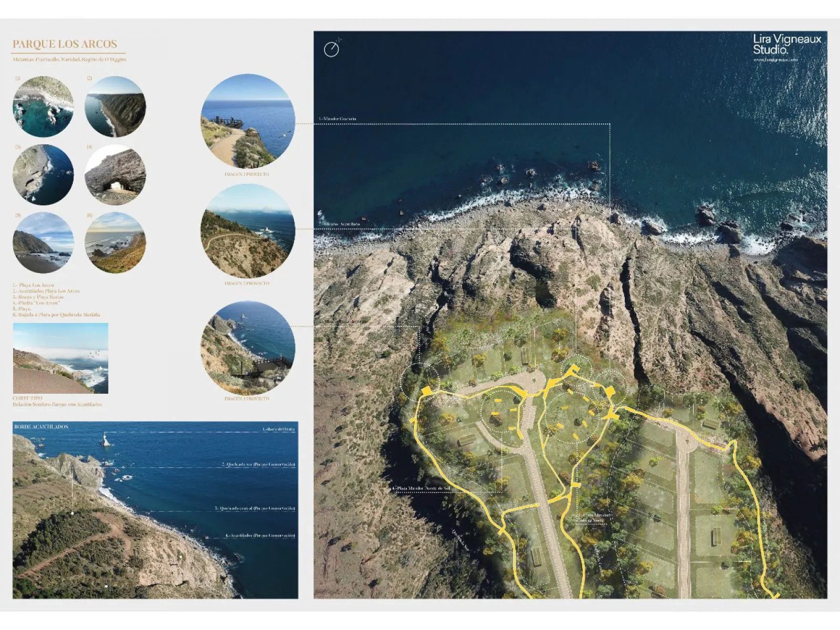Open circular photo 2 showing the cliffs
This screenshot has width=840, height=630.
coord(115,107)
